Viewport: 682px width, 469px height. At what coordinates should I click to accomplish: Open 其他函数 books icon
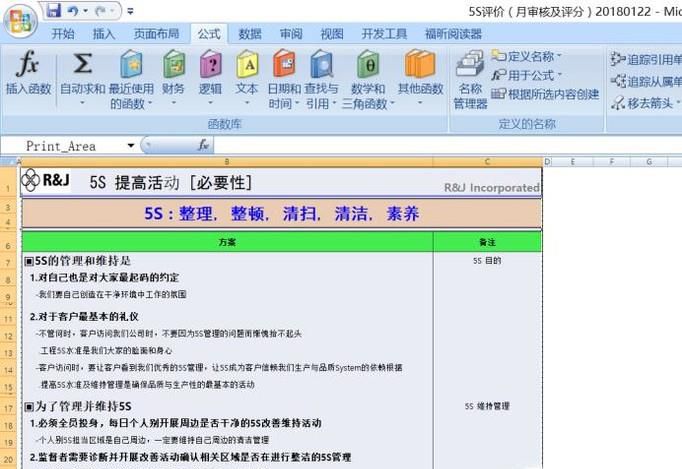click(420, 64)
